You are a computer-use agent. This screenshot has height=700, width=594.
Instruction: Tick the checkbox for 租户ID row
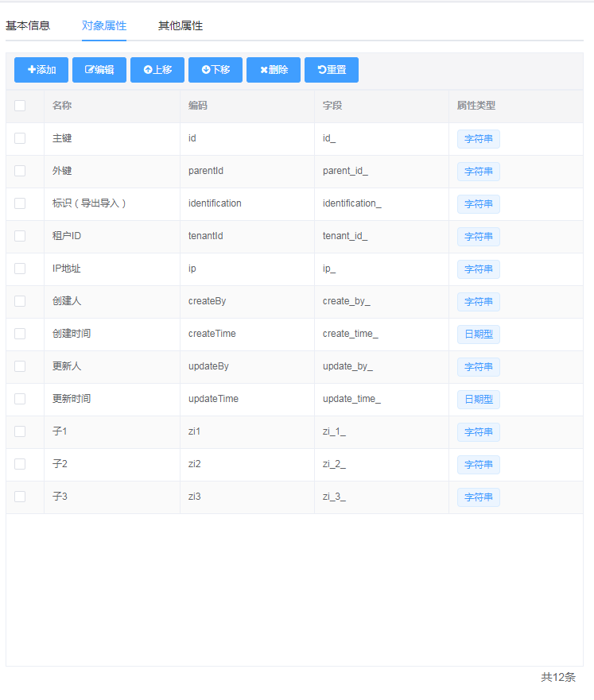click(20, 236)
